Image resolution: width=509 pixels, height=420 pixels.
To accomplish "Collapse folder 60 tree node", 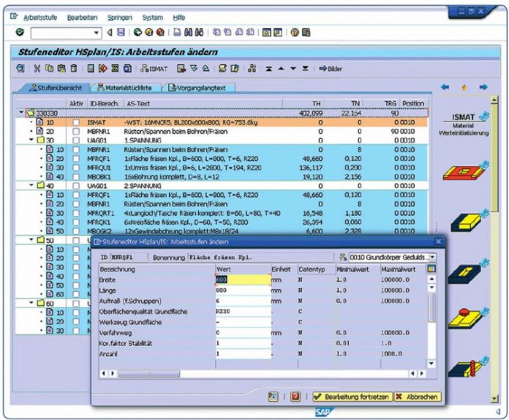I will point(31,303).
